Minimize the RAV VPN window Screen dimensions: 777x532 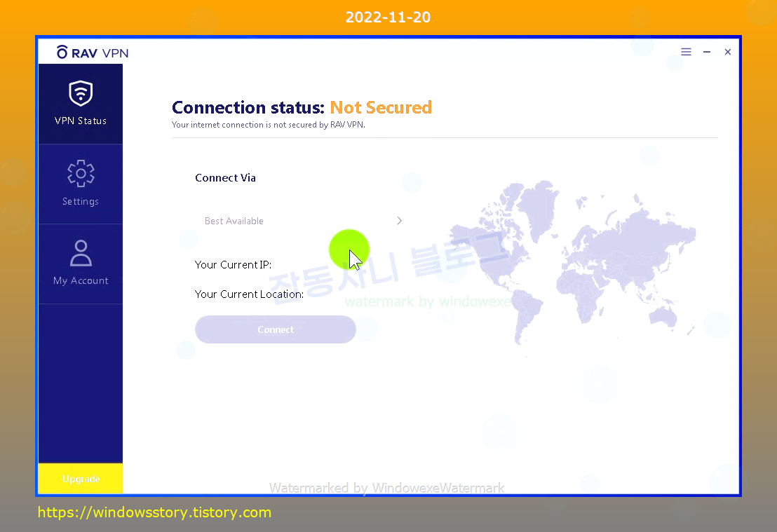click(x=707, y=52)
